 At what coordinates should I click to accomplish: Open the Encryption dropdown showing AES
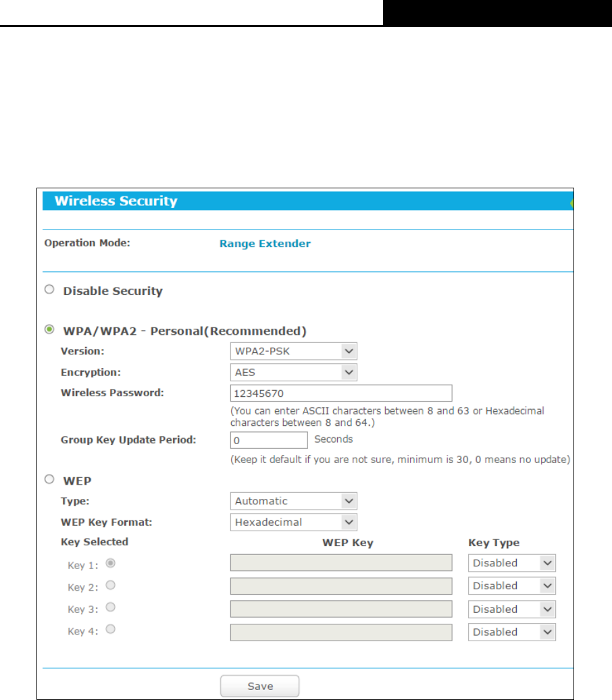coord(293,373)
